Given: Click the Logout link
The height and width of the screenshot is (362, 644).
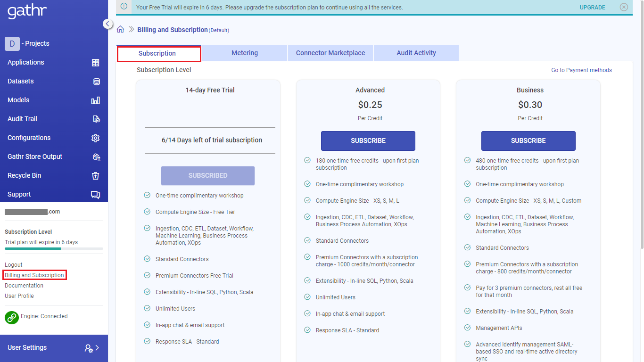Looking at the screenshot, I should click(14, 265).
